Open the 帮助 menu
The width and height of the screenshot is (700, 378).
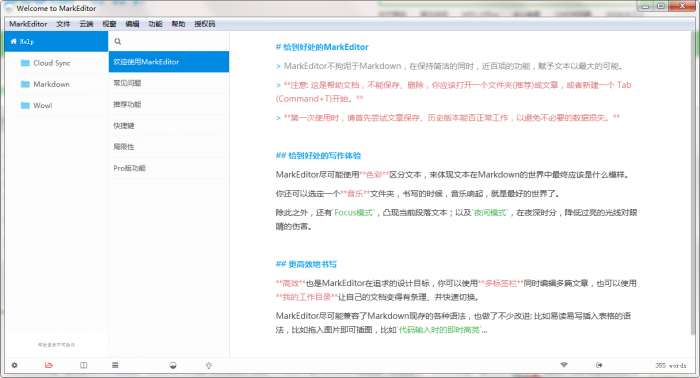point(178,24)
